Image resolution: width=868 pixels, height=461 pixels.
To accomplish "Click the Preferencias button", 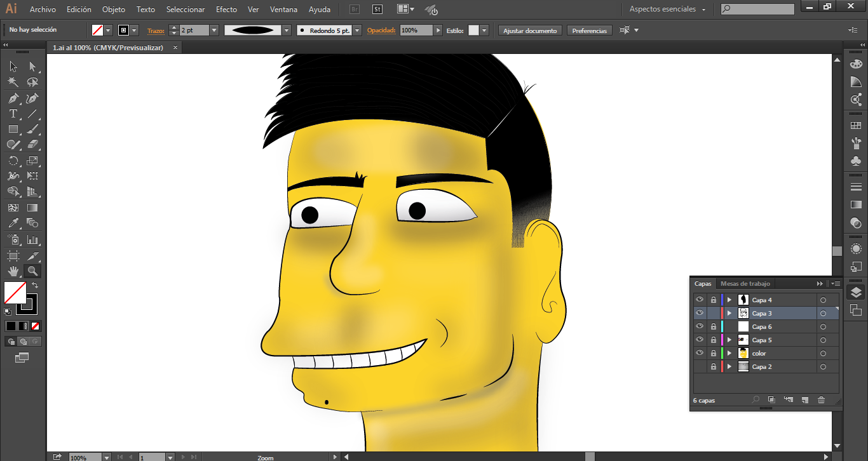I will pos(589,30).
